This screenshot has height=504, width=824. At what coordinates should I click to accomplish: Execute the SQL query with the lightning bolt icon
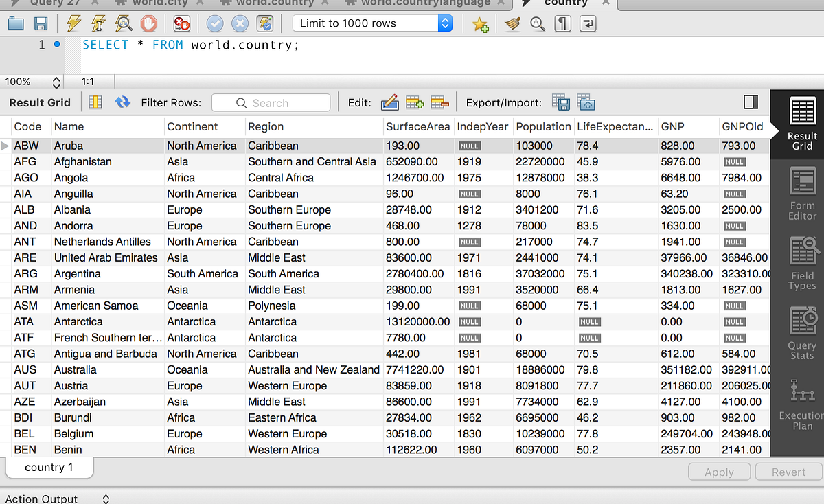(72, 23)
